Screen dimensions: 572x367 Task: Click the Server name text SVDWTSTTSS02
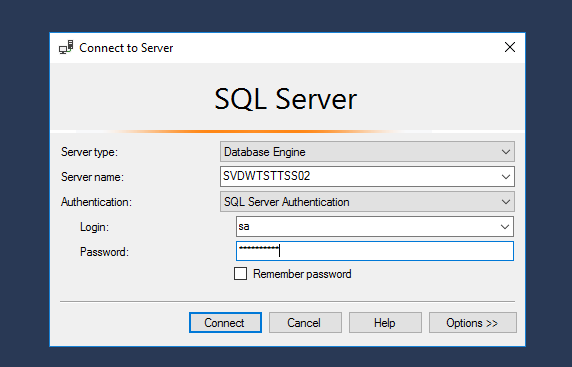click(x=267, y=176)
